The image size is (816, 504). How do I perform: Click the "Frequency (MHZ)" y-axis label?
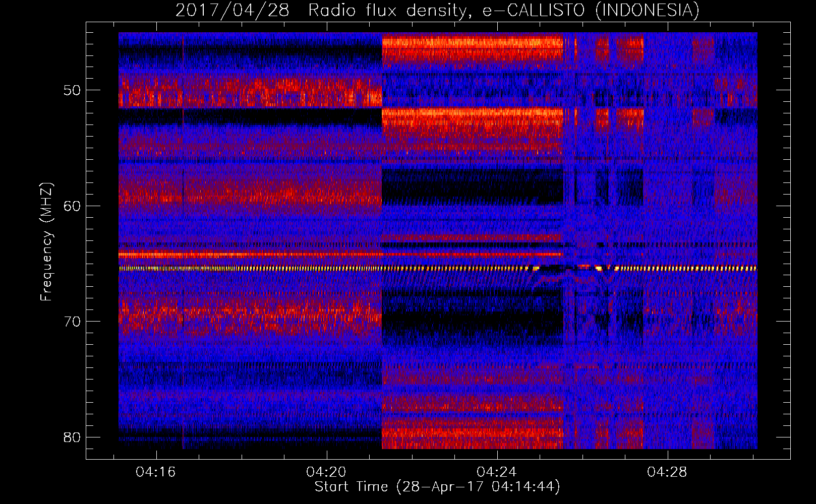[46, 242]
